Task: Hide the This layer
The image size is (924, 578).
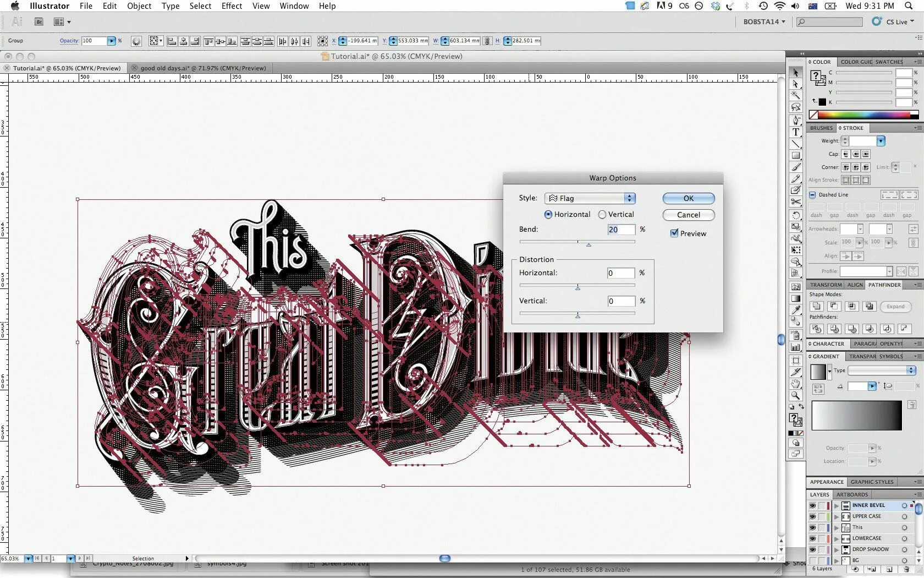Action: tap(812, 527)
